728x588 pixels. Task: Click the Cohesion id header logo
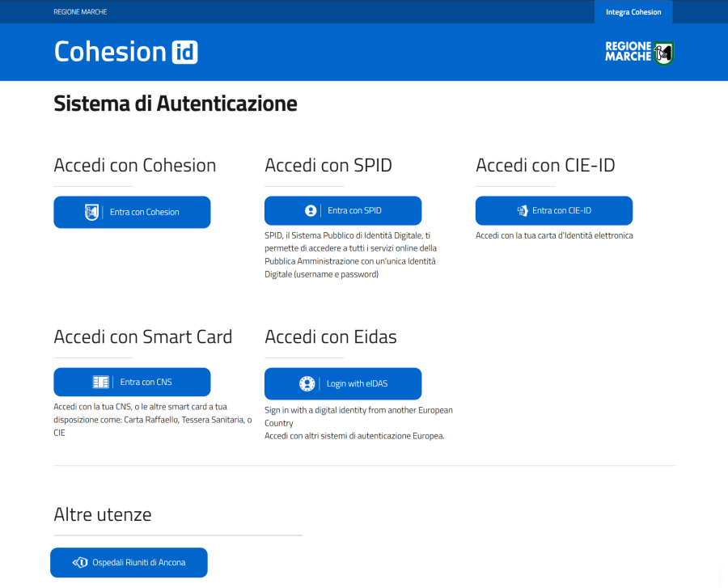pyautogui.click(x=126, y=52)
